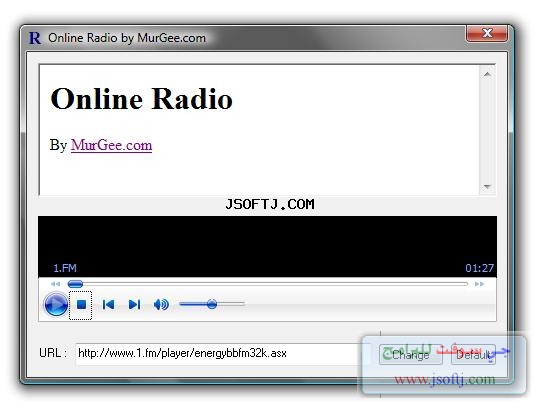Image resolution: width=541 pixels, height=408 pixels.
Task: Click the scrollbar down arrow
Action: point(487,187)
